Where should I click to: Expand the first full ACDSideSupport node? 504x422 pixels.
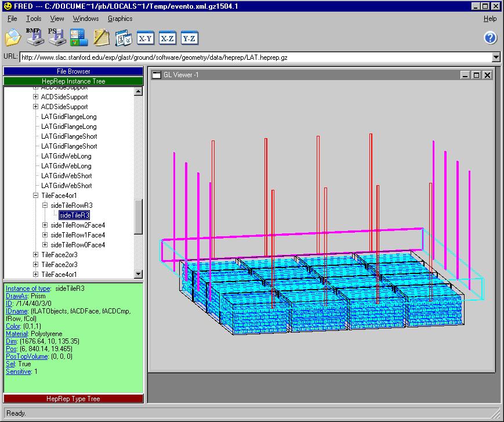click(36, 97)
